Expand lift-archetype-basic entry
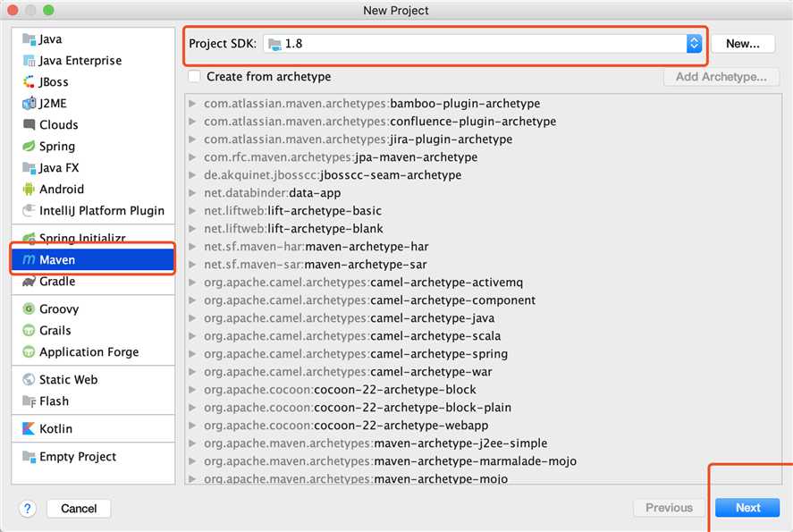793x532 pixels. pos(192,211)
